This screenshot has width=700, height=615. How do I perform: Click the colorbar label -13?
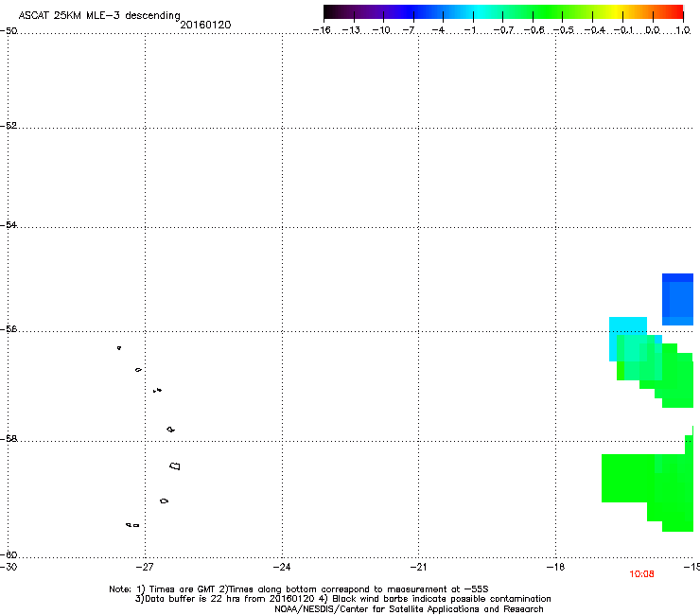click(x=351, y=30)
